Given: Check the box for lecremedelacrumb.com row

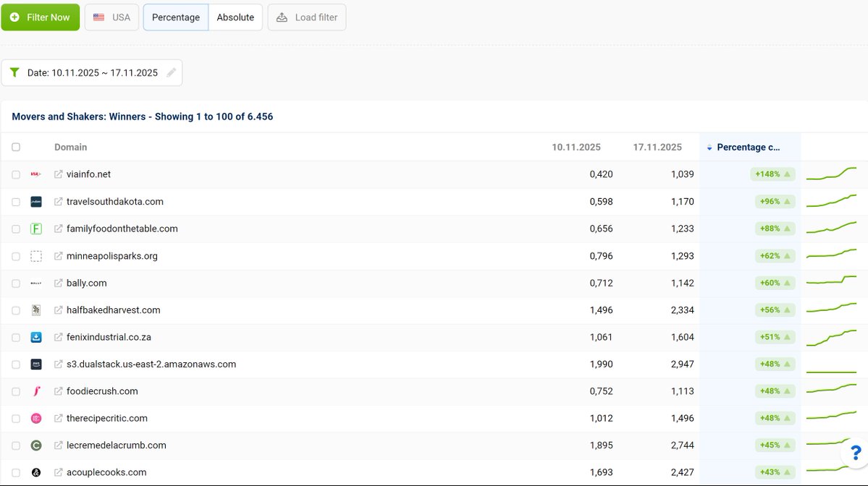Looking at the screenshot, I should [16, 446].
